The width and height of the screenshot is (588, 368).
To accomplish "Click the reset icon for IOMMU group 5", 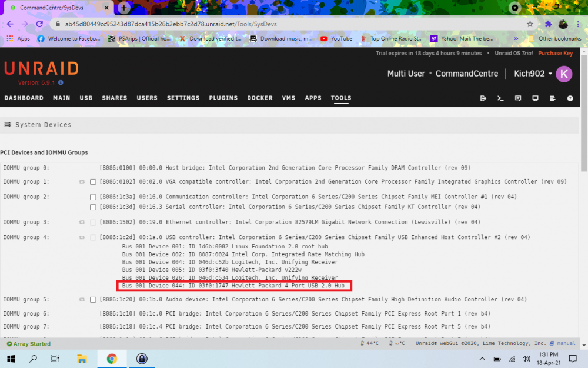I will pos(82,300).
